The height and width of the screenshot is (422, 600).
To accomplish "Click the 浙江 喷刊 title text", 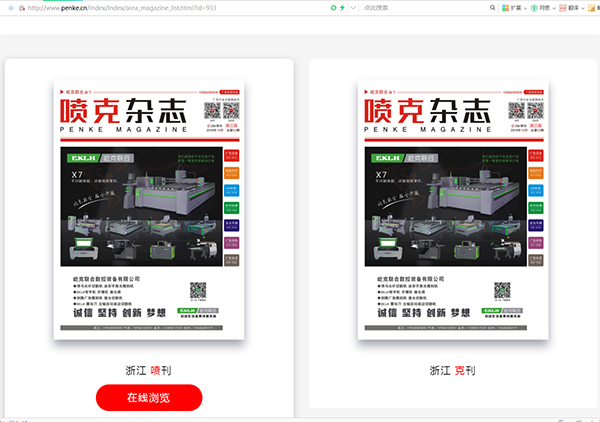I will tap(148, 370).
